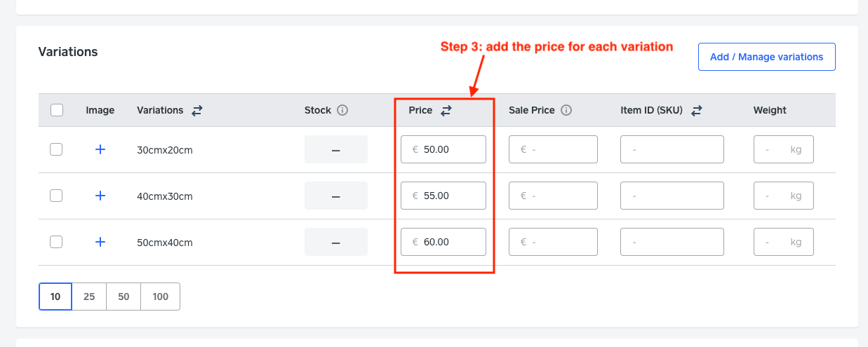Tick the select-all checkbox in header
This screenshot has height=347, width=868.
57,110
